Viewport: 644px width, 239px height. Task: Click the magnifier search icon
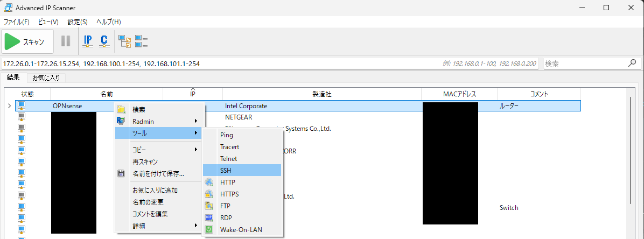(x=633, y=63)
